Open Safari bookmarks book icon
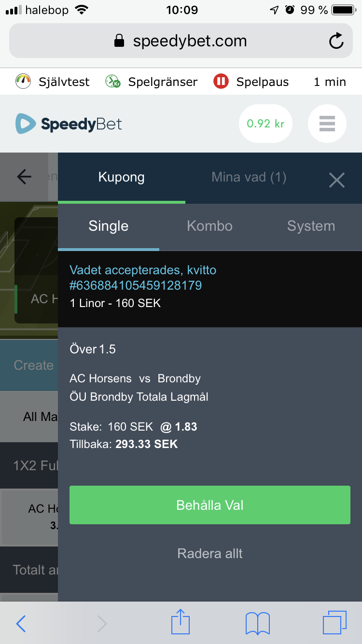 [258, 623]
